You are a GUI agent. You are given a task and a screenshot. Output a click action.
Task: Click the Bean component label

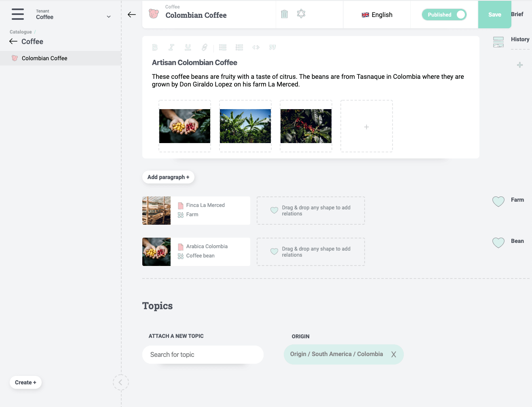click(x=517, y=241)
